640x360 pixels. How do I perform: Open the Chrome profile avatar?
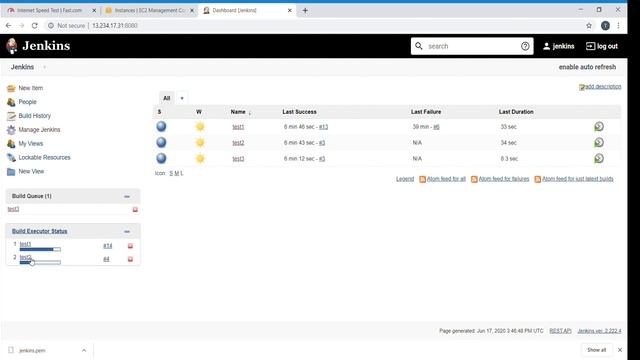(x=605, y=25)
